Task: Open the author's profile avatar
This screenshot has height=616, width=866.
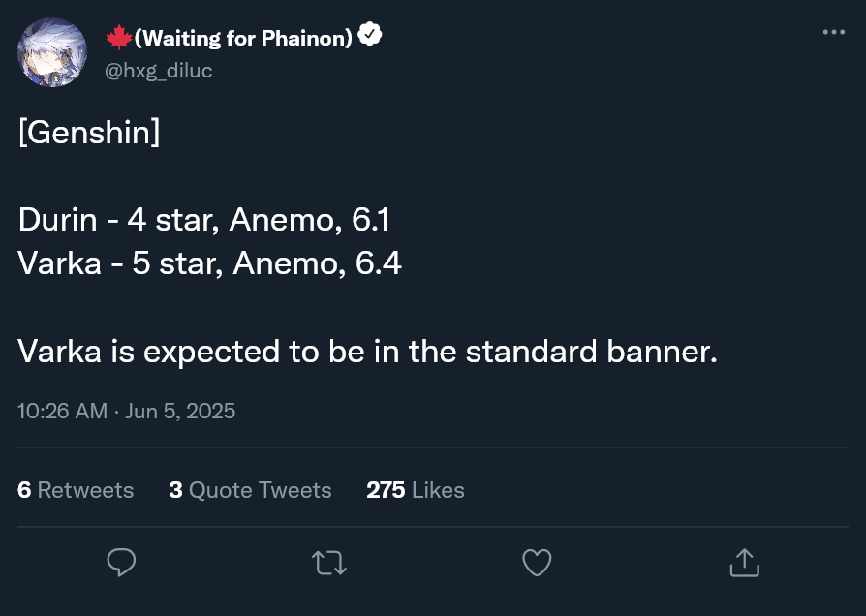Action: (52, 52)
